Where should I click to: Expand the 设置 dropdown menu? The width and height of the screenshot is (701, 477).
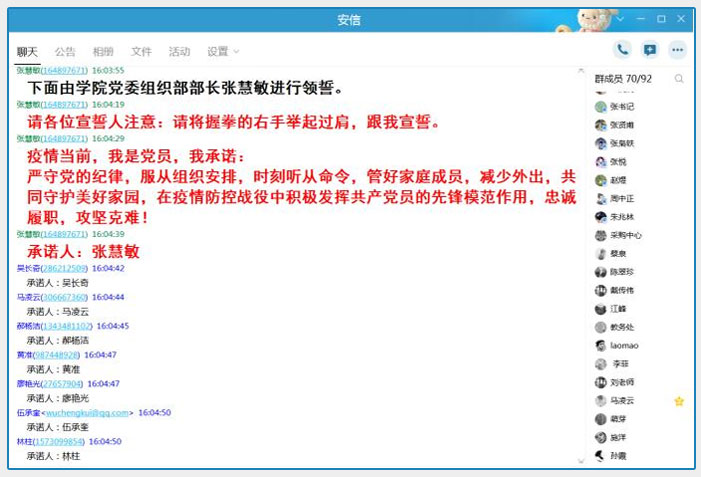click(223, 52)
